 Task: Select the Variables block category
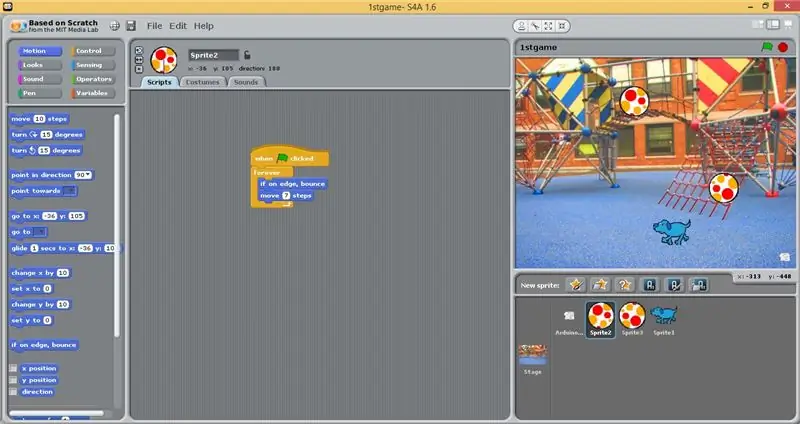(x=93, y=93)
